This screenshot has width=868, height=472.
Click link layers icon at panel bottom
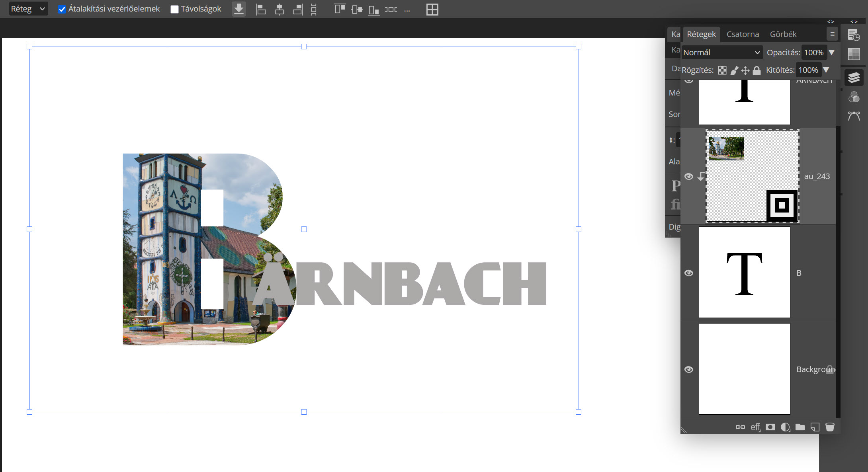[740, 427]
